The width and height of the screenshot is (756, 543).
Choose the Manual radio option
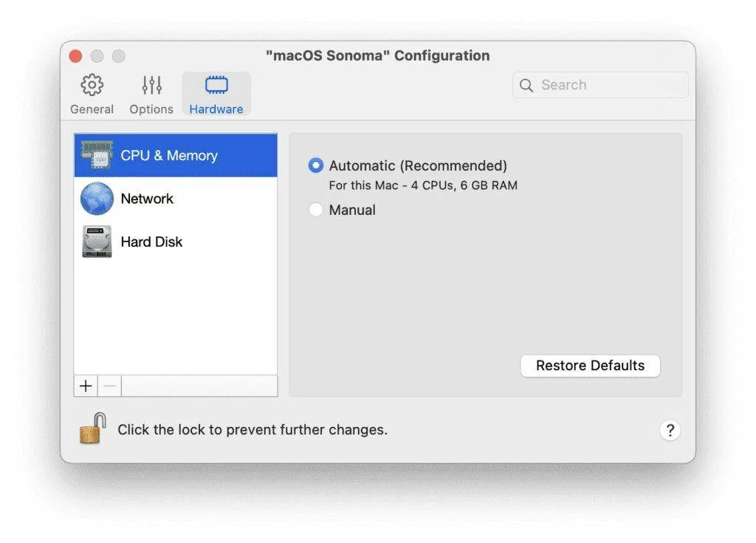click(316, 210)
